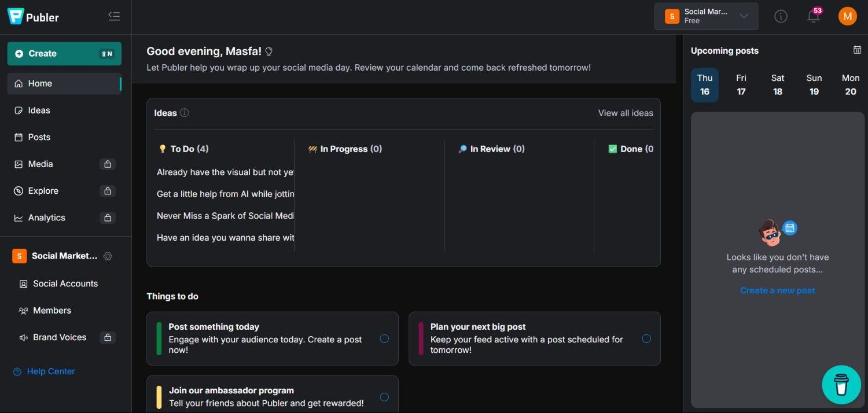Viewport: 868px width, 413px height.
Task: Open notifications bell with 53 badge
Action: pos(814,16)
